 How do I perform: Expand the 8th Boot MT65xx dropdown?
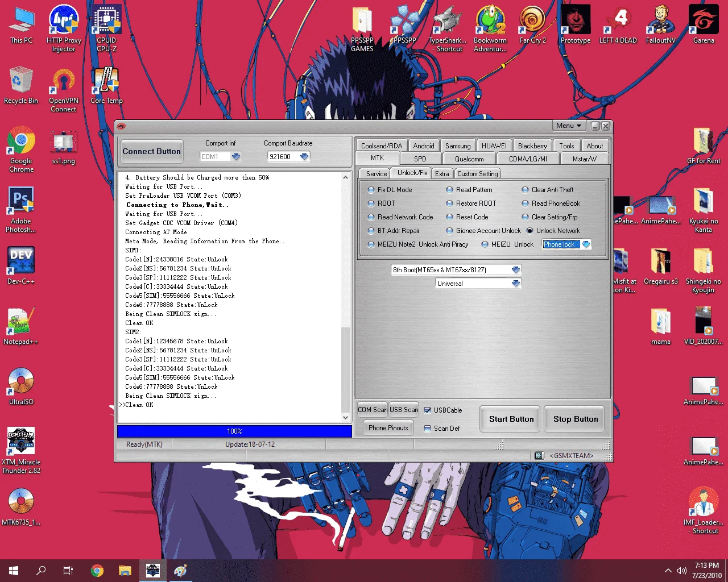point(515,270)
